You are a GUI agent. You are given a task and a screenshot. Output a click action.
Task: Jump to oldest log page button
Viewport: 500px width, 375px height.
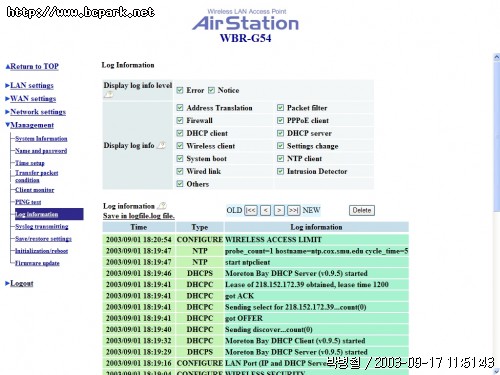point(251,210)
